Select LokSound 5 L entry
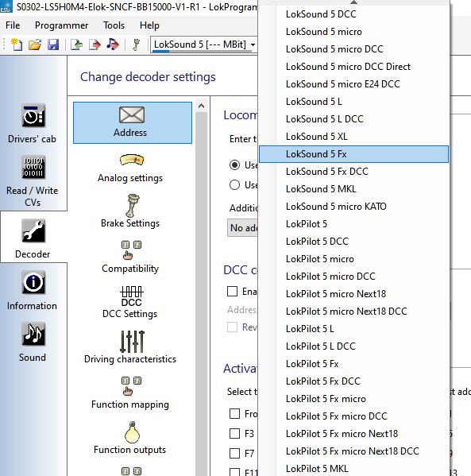 [x=353, y=102]
